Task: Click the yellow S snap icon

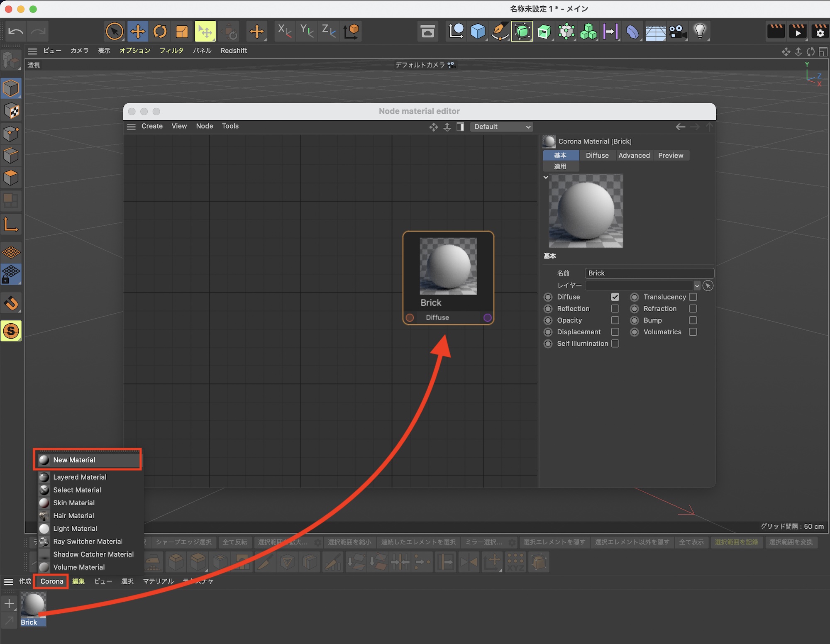Action: (11, 331)
